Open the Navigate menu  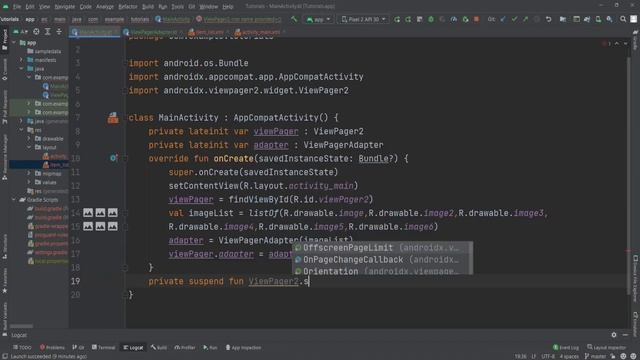(64, 7)
